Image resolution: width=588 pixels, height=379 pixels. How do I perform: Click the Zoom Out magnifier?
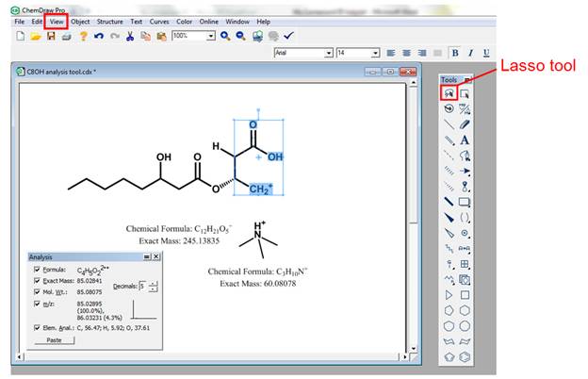pos(240,36)
